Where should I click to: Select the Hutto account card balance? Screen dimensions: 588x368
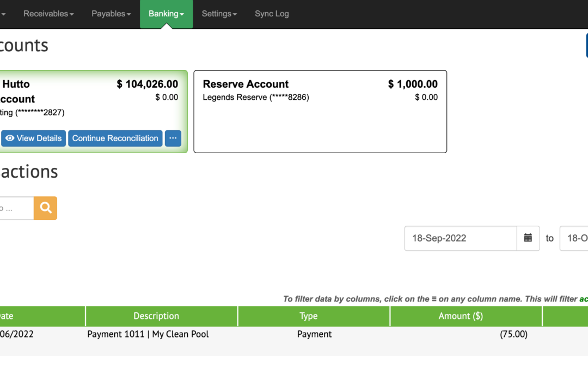tap(147, 84)
